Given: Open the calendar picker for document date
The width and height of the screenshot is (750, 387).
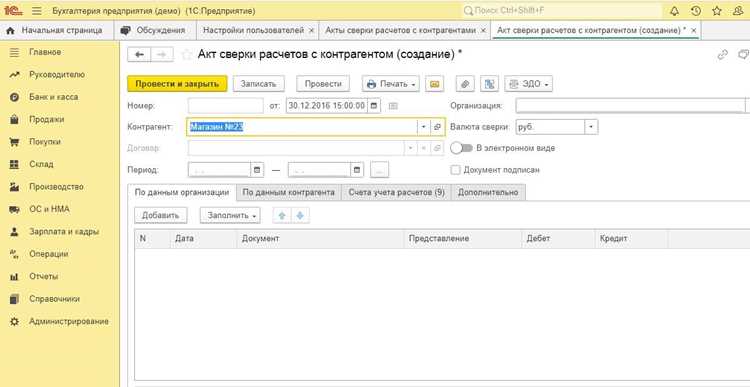Looking at the screenshot, I should [374, 105].
